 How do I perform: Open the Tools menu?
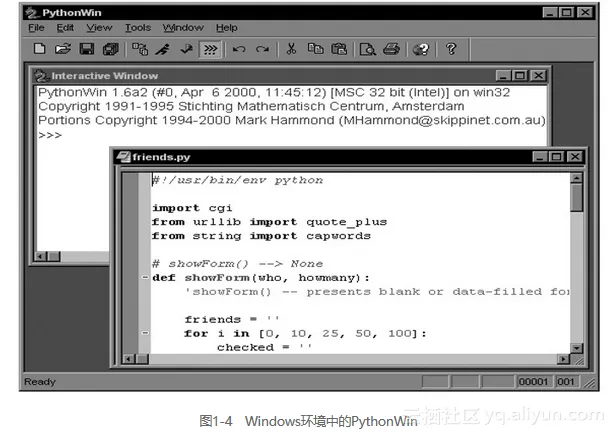(x=138, y=28)
